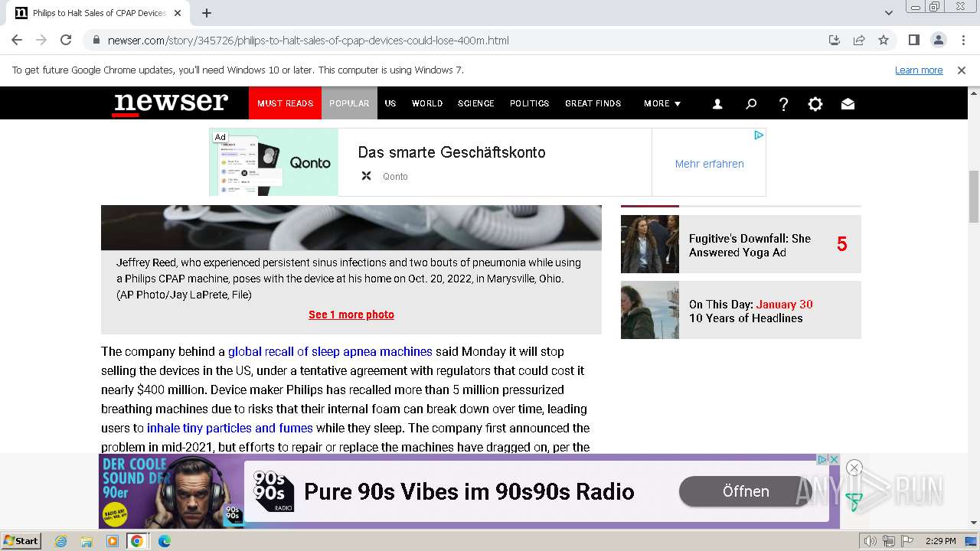Launch Internet Explorer from the taskbar

click(x=61, y=541)
